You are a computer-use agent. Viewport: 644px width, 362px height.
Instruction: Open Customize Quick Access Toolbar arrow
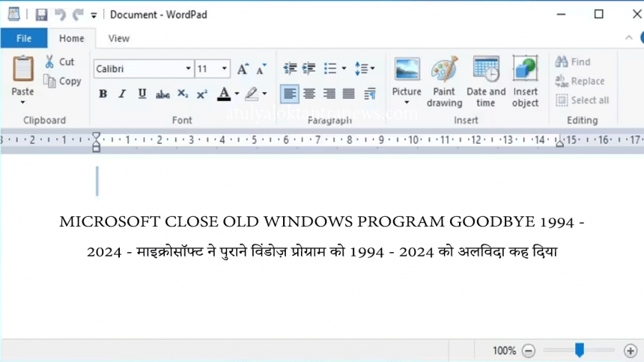pos(94,16)
